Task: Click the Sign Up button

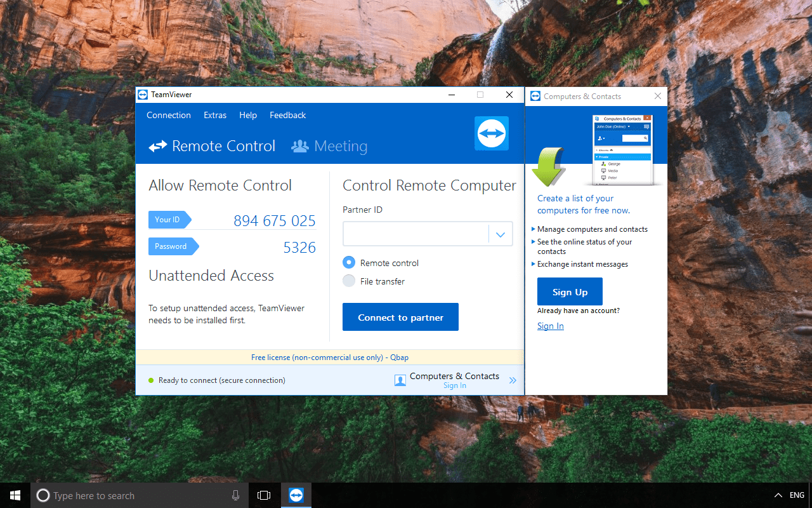Action: [x=570, y=291]
